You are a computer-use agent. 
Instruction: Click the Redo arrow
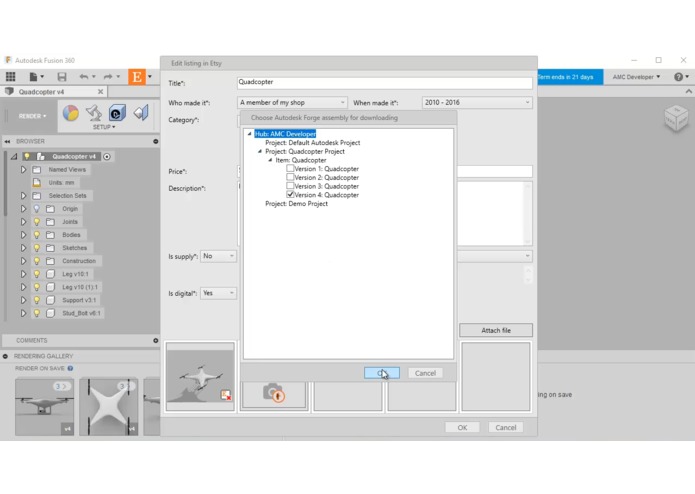point(108,77)
